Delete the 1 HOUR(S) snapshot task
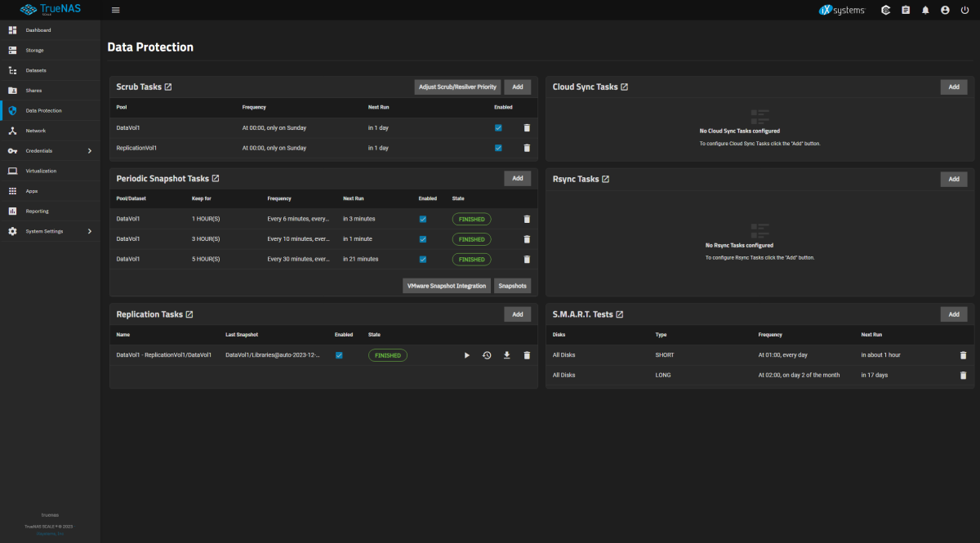 [x=527, y=219]
